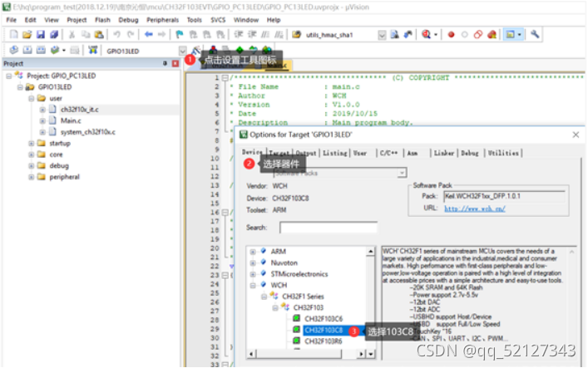Collapse the CH32F1 Series node
The image size is (588, 368).
264,297
